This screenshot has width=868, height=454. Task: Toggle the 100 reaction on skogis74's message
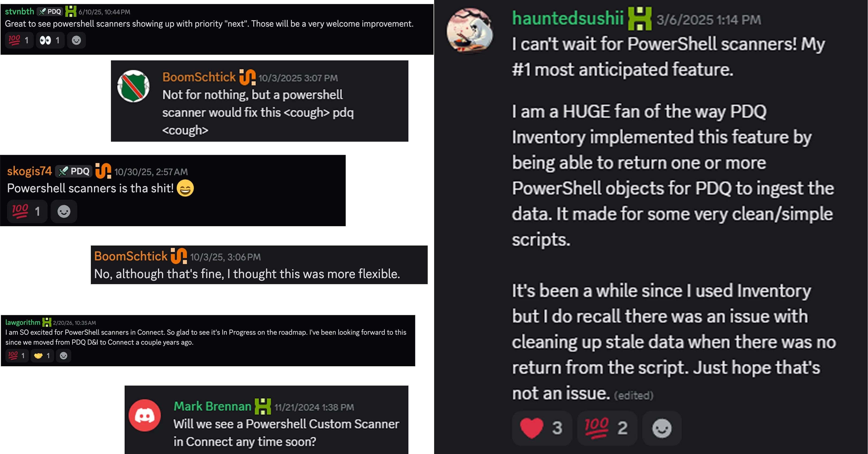(27, 211)
